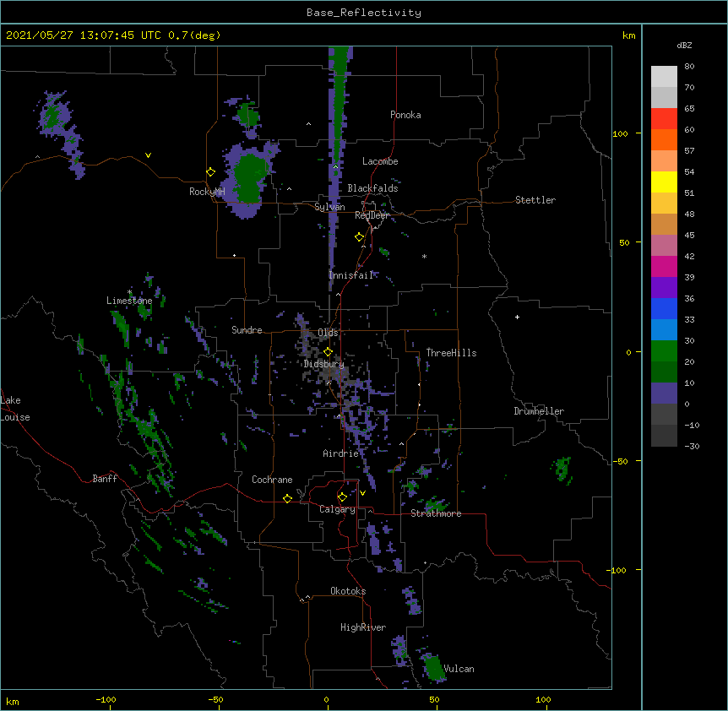Select the bright green 20-30 dBZ swatch
Image resolution: width=728 pixels, height=711 pixels.
(x=664, y=351)
